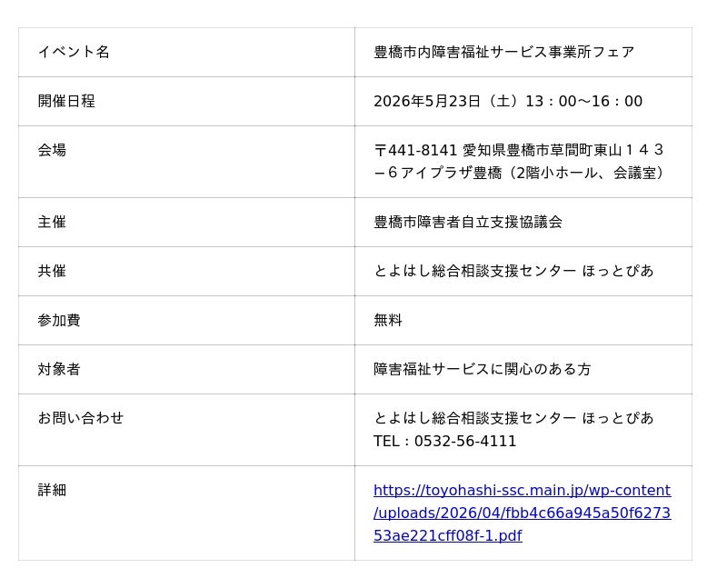Click the イベント名 label cell
Image resolution: width=727 pixels, height=588 pixels.
(x=186, y=52)
